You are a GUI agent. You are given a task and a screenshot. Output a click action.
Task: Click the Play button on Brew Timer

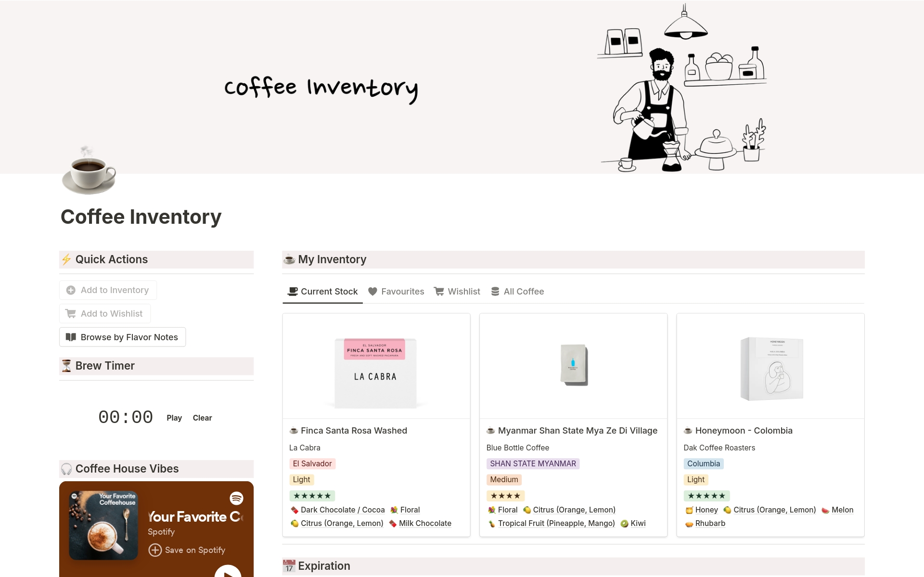(x=175, y=417)
